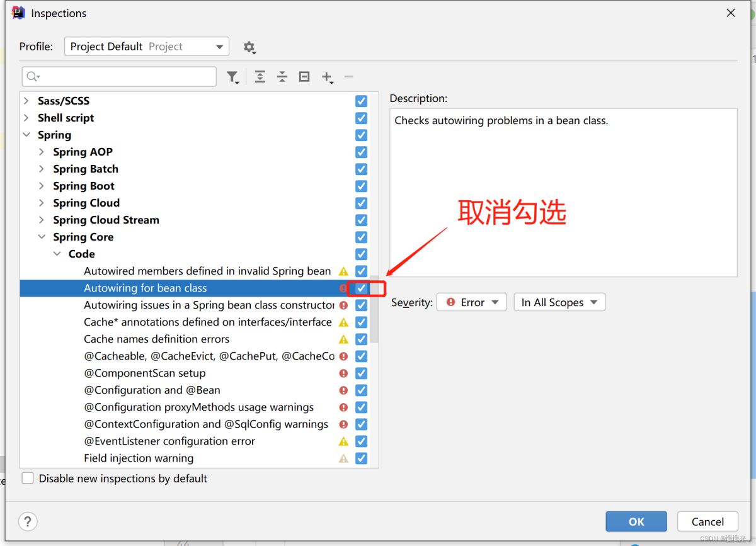Toggle the Spring Cloud Stream checkbox
The image size is (756, 546).
coord(361,220)
